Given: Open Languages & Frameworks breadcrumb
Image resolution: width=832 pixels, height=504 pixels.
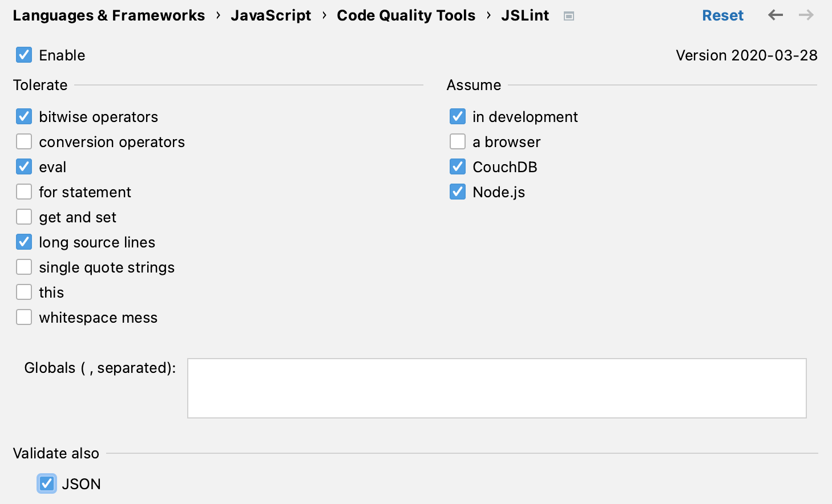Looking at the screenshot, I should pos(108,15).
